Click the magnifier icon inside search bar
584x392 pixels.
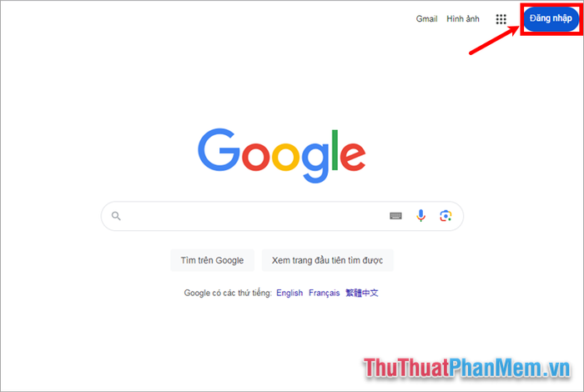coord(116,216)
